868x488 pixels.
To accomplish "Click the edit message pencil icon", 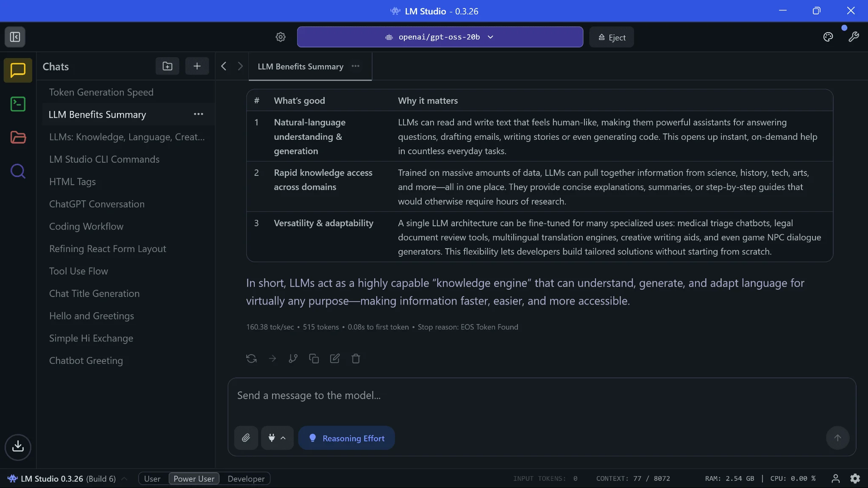I will pyautogui.click(x=335, y=359).
